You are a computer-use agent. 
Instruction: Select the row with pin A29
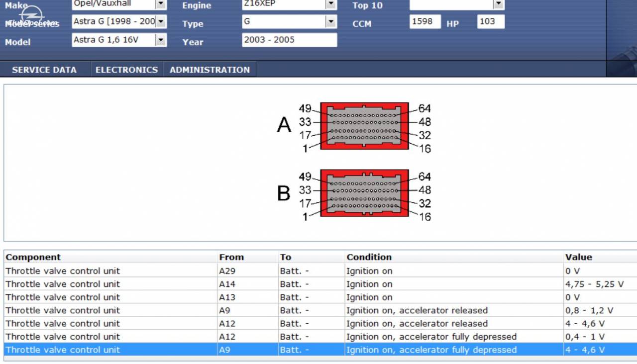[320, 271]
